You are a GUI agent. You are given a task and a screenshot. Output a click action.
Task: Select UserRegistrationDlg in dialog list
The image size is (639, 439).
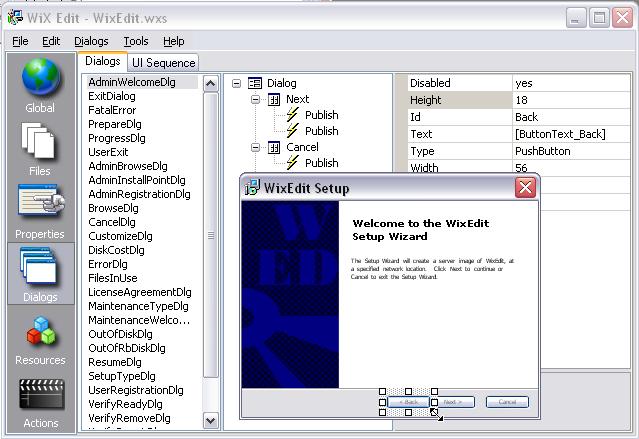point(136,390)
